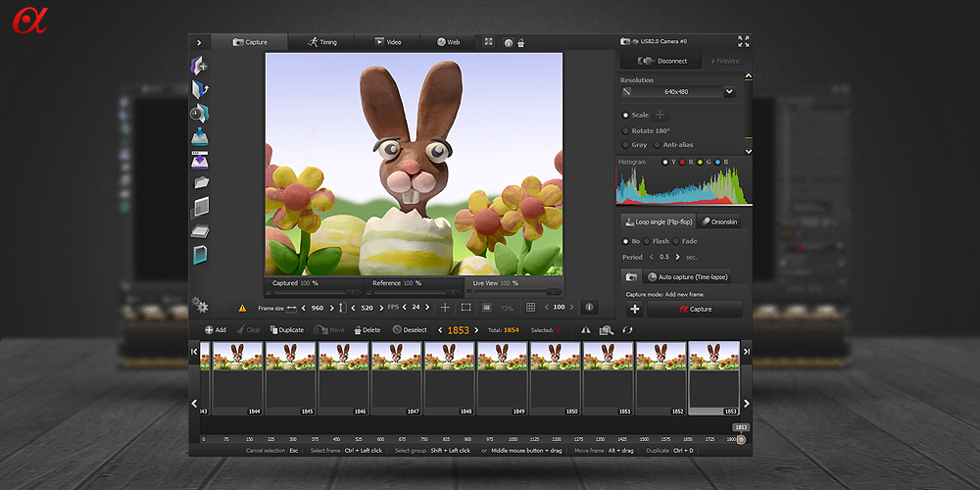Increase FPS value from 24
The width and height of the screenshot is (980, 490).
click(428, 308)
